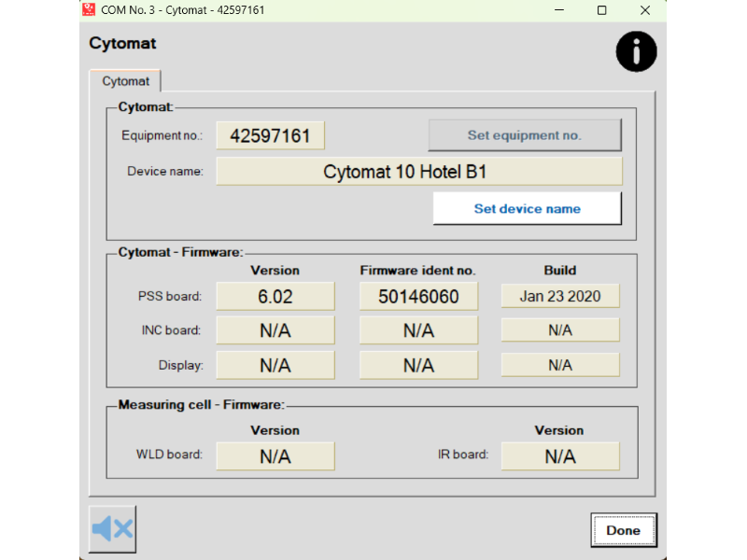
Task: Minimize the Cytomat window
Action: (559, 10)
